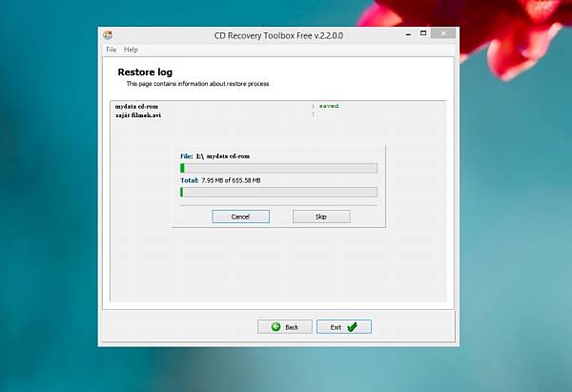Cancel the restore process

241,217
